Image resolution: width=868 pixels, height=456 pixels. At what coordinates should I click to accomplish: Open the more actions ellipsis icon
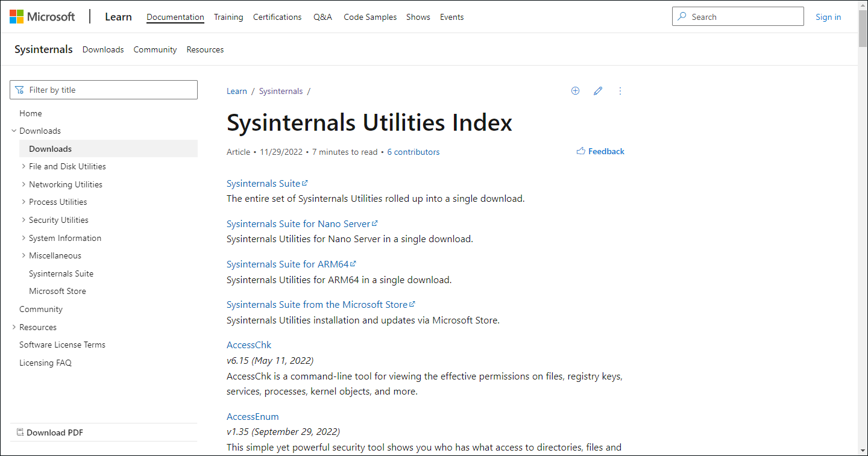coord(620,90)
